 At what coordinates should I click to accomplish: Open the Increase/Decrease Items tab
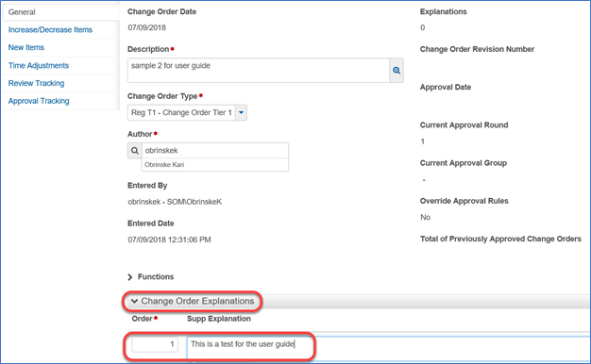click(x=50, y=30)
